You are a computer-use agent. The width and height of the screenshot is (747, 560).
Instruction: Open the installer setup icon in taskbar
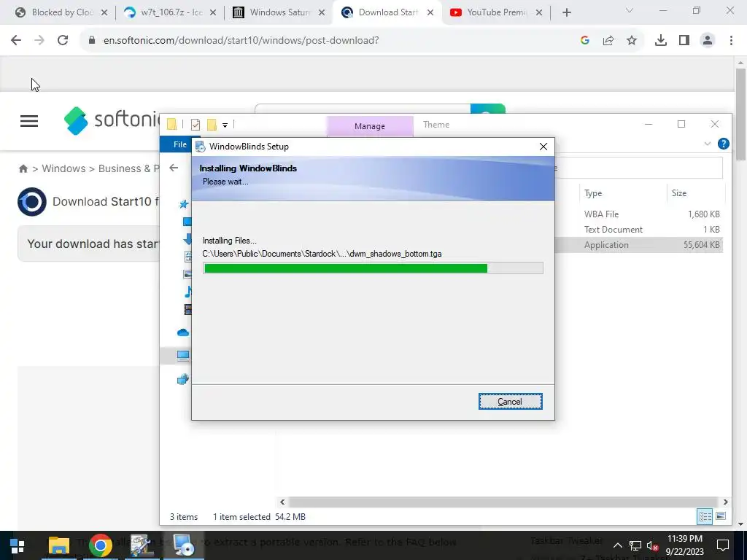(x=183, y=545)
